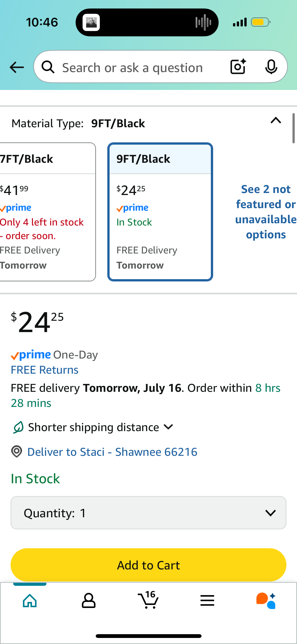Open FREE Returns link

tap(45, 370)
